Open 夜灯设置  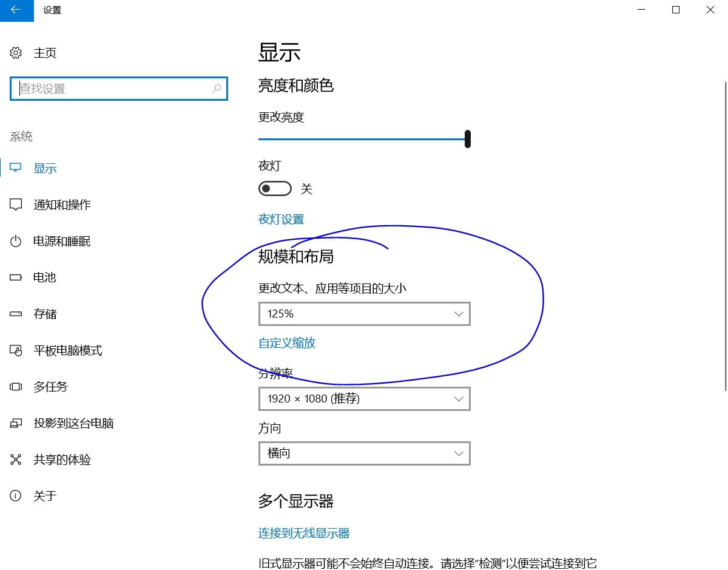(x=281, y=219)
